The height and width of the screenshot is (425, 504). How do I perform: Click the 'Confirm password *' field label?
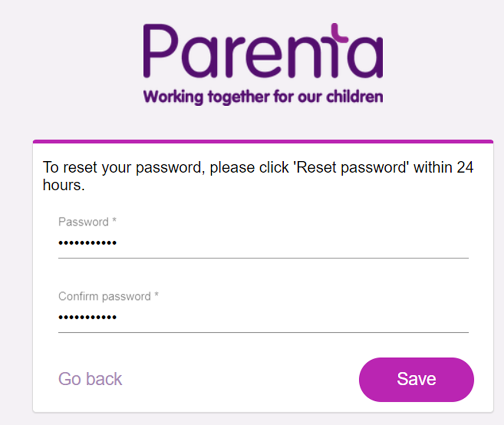pos(108,296)
